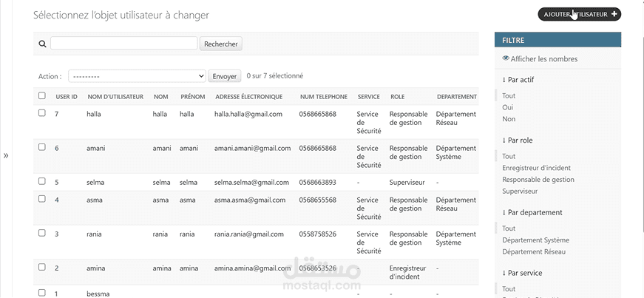Expand the sidebar with the double-chevron icon
The height and width of the screenshot is (298, 644).
[6, 156]
